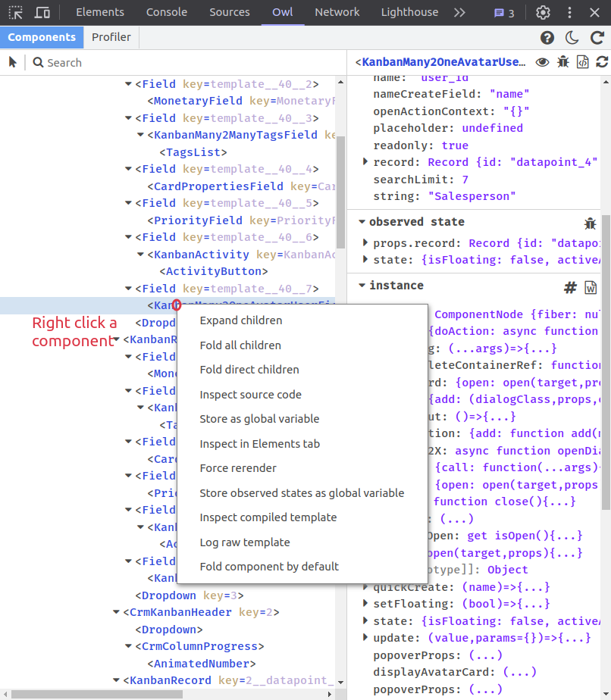Toggle dark mode with the moon icon

[x=572, y=38]
